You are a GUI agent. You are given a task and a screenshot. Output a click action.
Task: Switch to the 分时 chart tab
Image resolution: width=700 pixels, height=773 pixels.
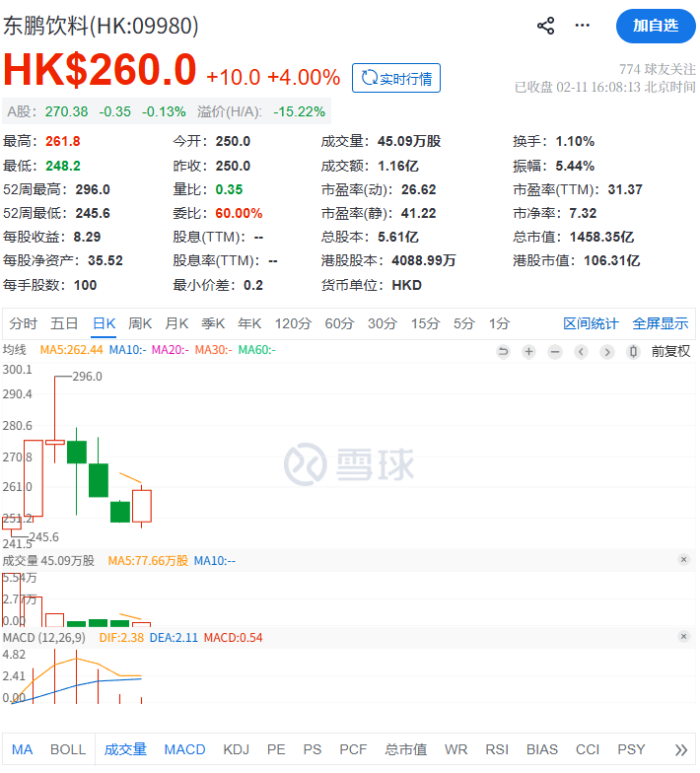[24, 323]
